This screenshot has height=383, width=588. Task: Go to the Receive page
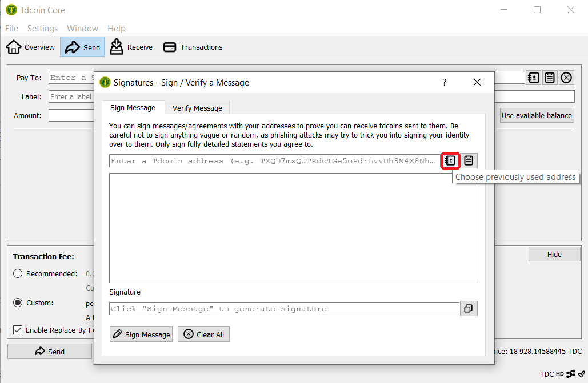(131, 47)
